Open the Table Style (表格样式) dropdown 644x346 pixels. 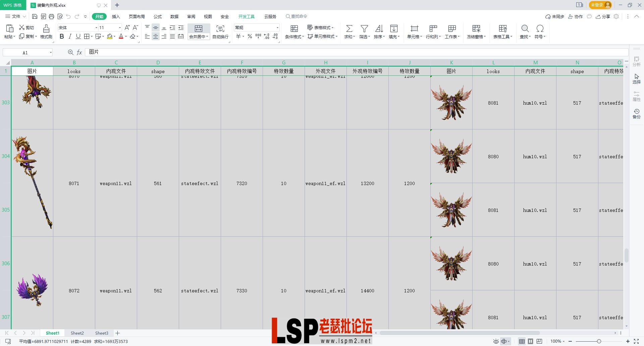point(321,27)
